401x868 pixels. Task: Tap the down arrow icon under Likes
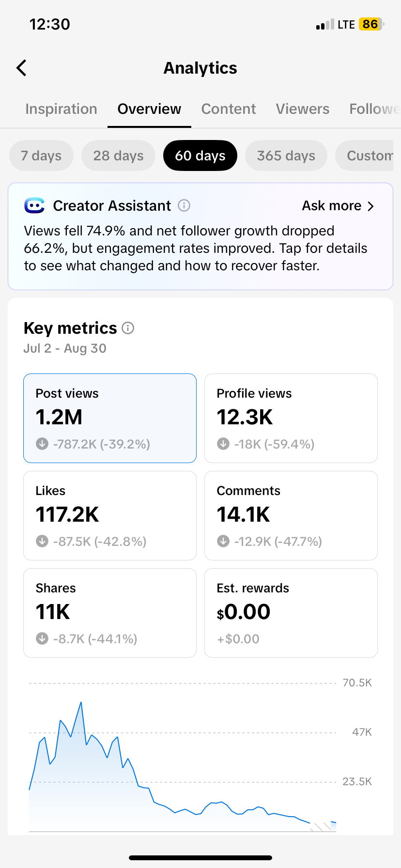[x=42, y=541]
